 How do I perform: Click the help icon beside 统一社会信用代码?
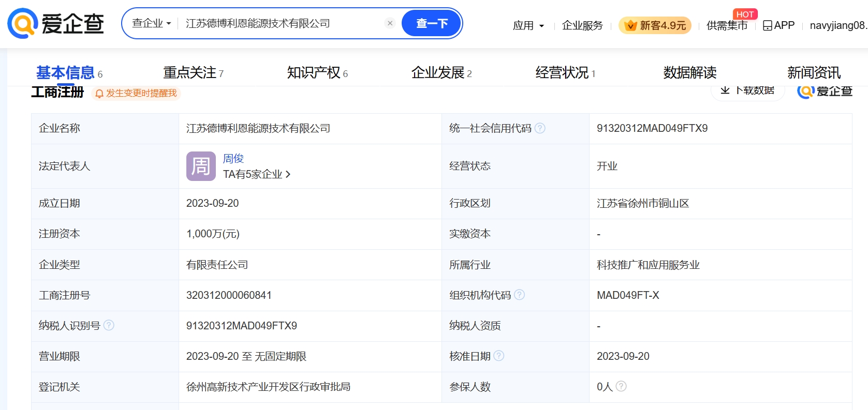coord(540,128)
